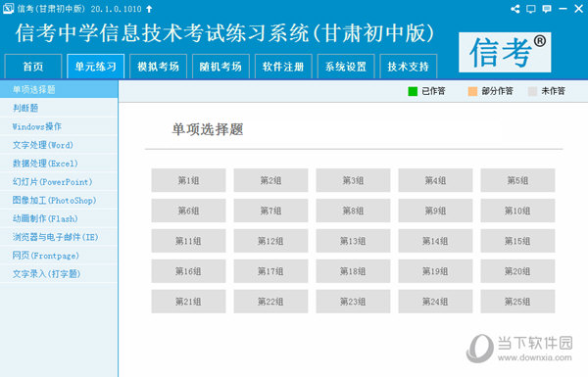Viewport: 588px width, 377px height.
Task: Open question group 第2组
Action: 270,180
